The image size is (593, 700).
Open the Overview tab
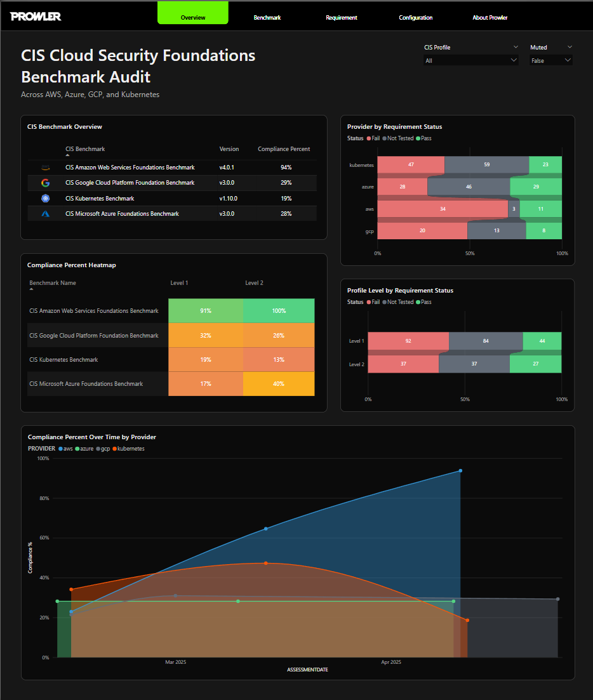pos(193,13)
